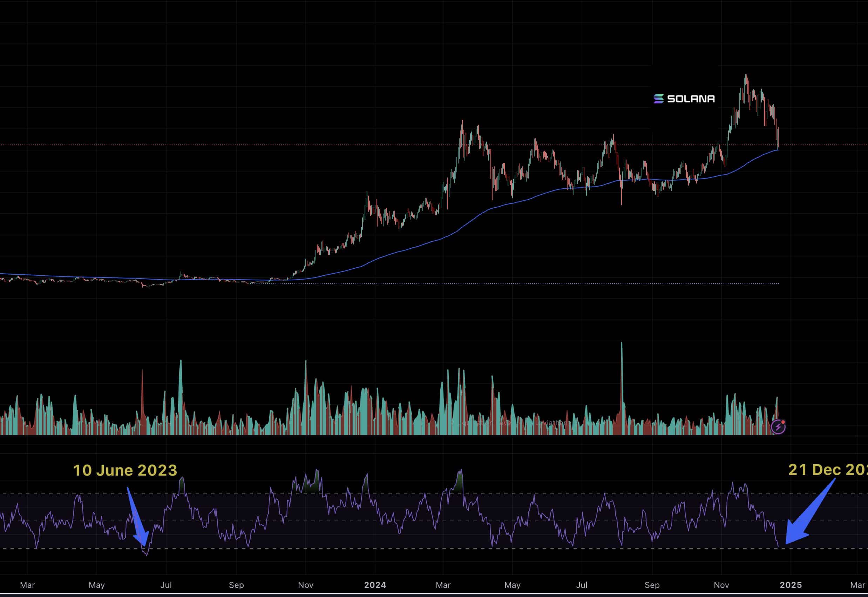The image size is (868, 597).
Task: Click the Nov 2024 time axis label
Action: click(x=721, y=585)
